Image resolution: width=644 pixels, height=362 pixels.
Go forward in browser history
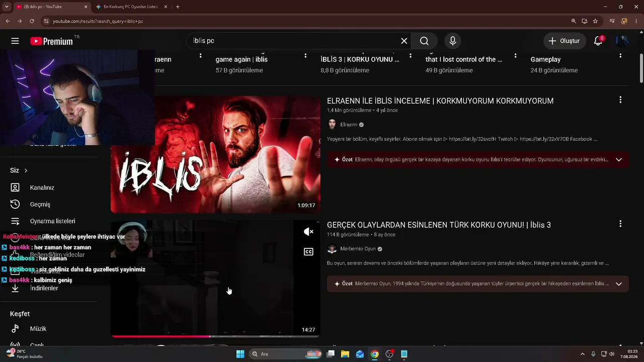pyautogui.click(x=20, y=21)
